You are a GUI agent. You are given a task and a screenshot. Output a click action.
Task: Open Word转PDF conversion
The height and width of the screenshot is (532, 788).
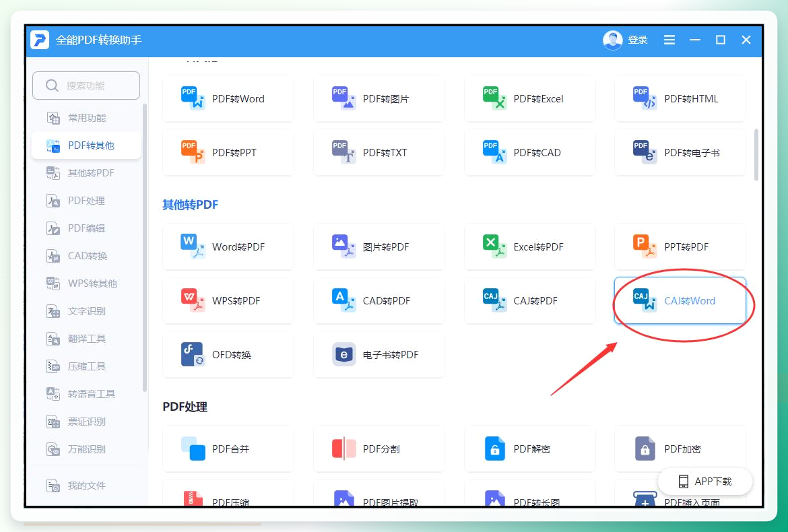click(228, 247)
